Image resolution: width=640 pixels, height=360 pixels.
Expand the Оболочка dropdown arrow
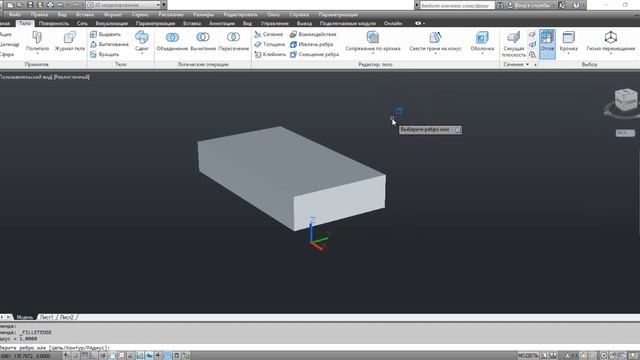click(482, 53)
